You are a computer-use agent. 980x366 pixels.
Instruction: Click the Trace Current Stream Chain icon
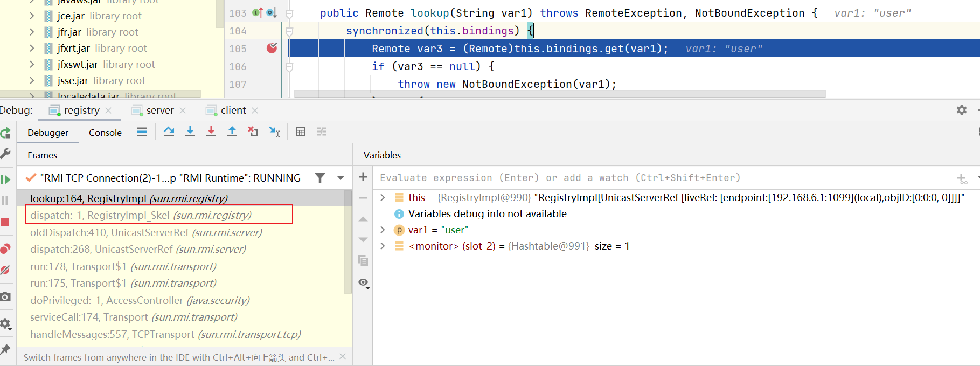click(322, 132)
